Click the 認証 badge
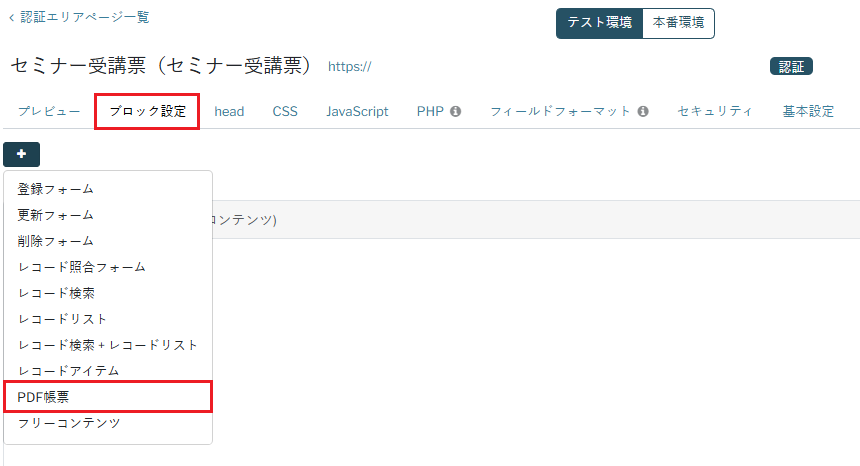The height and width of the screenshot is (466, 860). (791, 67)
